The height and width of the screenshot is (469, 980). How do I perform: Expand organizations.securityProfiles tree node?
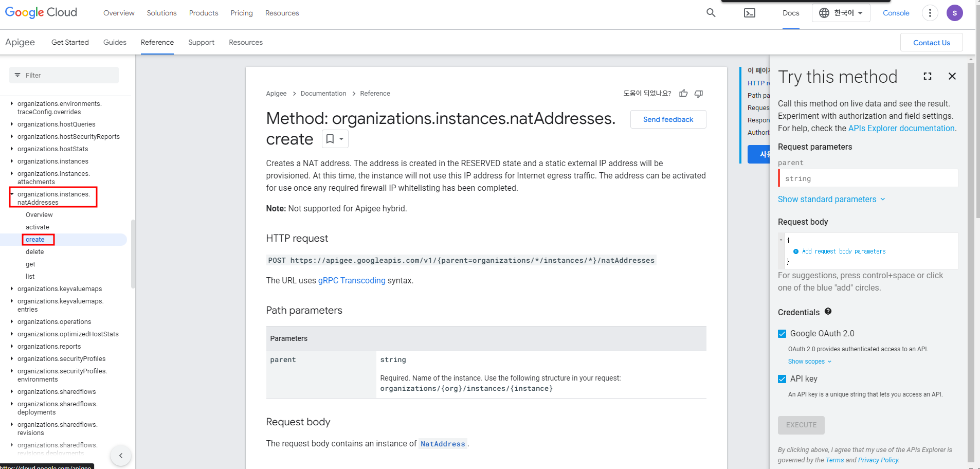(x=12, y=358)
